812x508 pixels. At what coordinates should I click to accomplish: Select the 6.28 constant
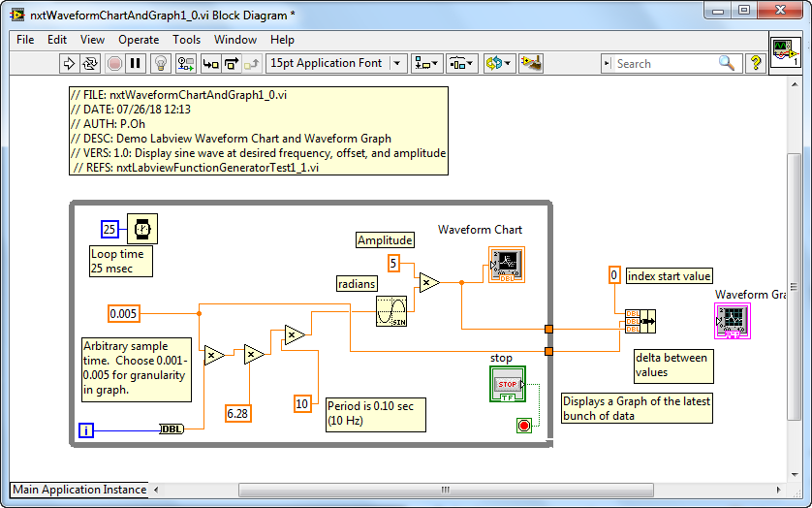tap(238, 413)
